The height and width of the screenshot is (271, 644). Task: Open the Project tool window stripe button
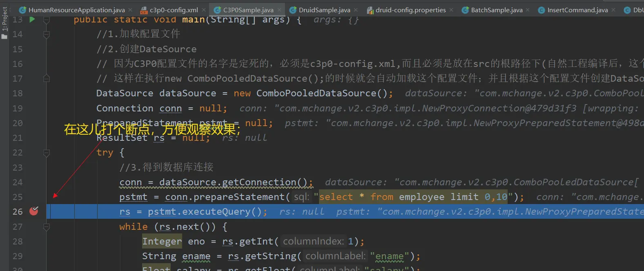(4, 22)
